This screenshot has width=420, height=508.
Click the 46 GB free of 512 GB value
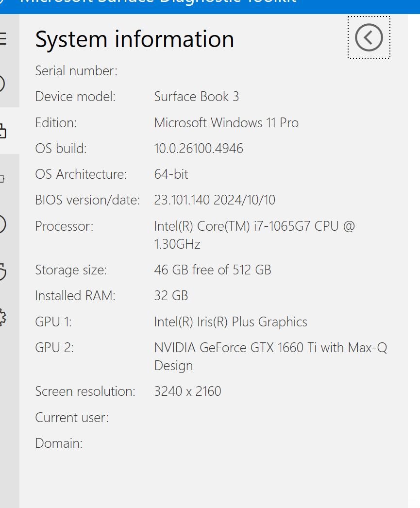pos(213,270)
